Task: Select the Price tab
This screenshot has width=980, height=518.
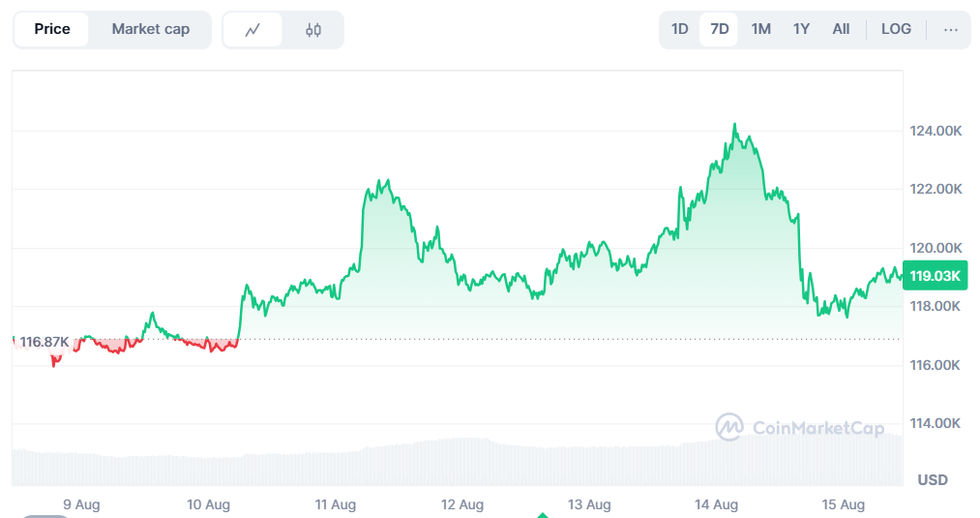Action: coord(52,29)
